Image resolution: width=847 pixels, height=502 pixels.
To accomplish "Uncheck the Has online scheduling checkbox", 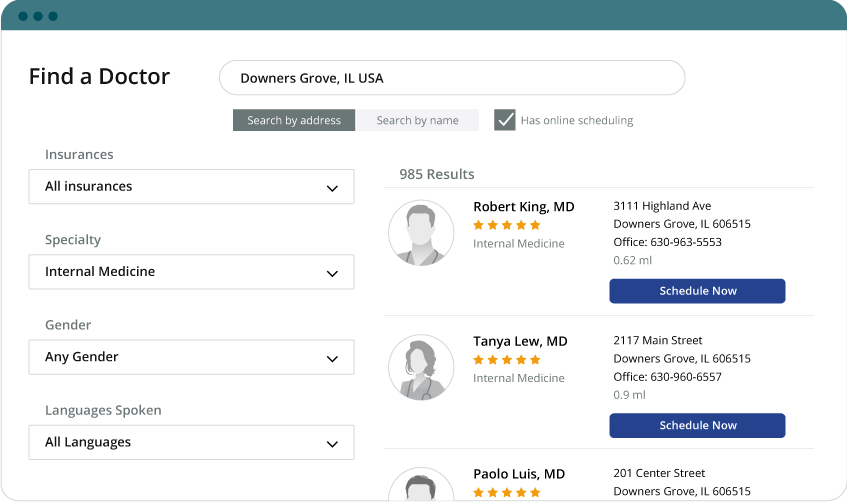I will click(505, 120).
